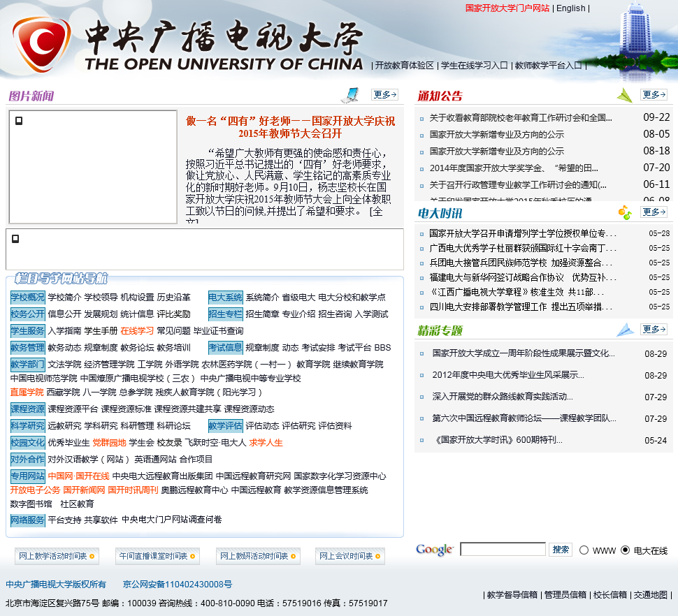Viewport: 678px width, 616px height.
Task: Click the laptop icon beside 图片新闻
Action: pos(351,95)
